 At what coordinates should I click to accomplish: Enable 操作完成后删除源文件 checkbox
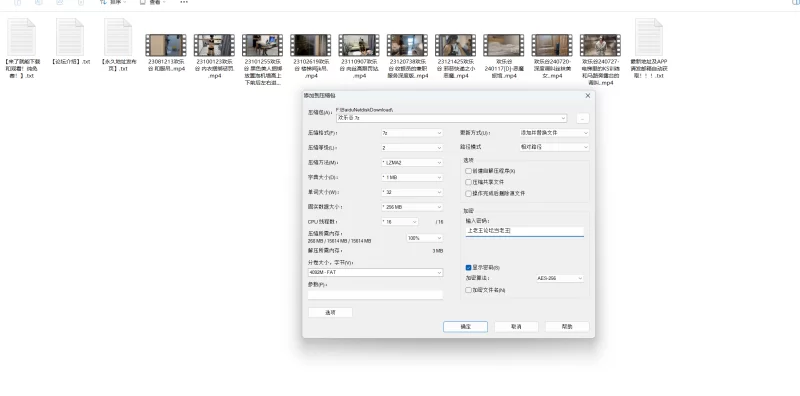(x=468, y=193)
